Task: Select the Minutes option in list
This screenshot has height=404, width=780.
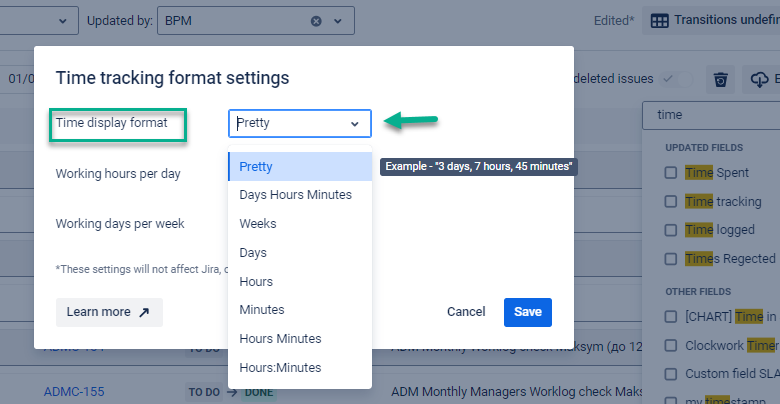Action: point(262,310)
